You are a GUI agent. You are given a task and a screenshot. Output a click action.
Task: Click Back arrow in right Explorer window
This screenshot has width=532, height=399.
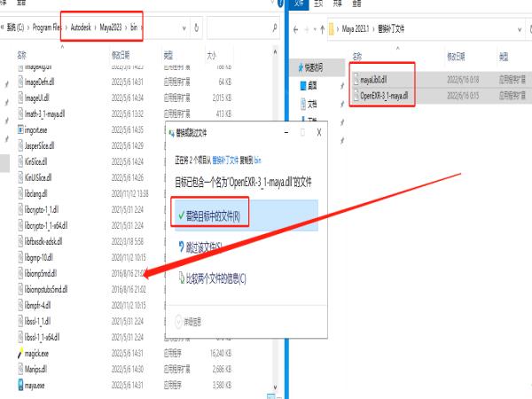coord(295,30)
